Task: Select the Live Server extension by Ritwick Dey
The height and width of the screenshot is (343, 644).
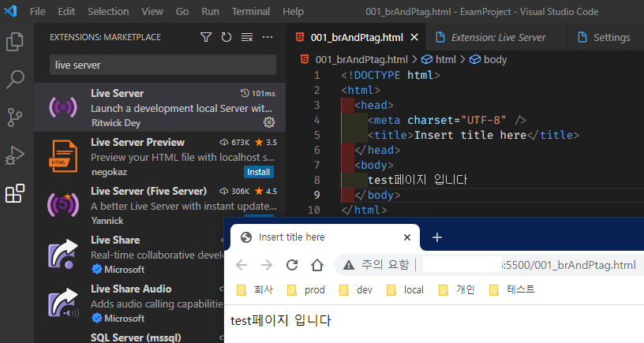Action: [159, 107]
